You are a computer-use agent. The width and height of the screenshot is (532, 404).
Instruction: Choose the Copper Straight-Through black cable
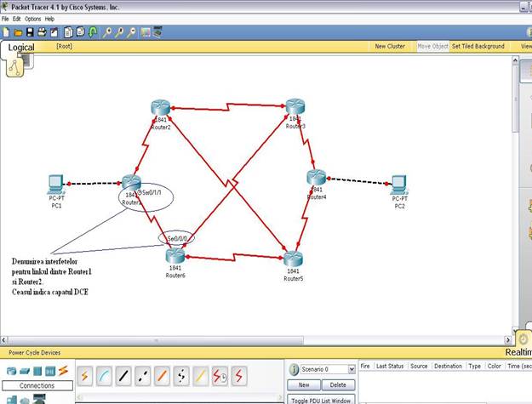pyautogui.click(x=123, y=376)
